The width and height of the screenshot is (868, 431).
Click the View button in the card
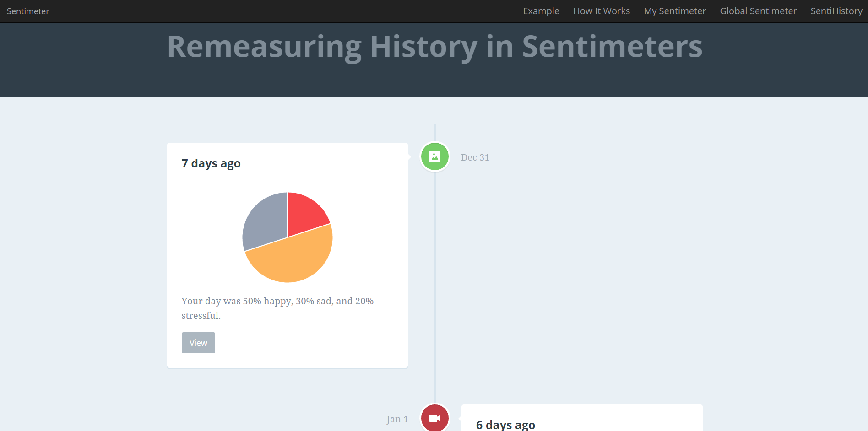coord(198,343)
